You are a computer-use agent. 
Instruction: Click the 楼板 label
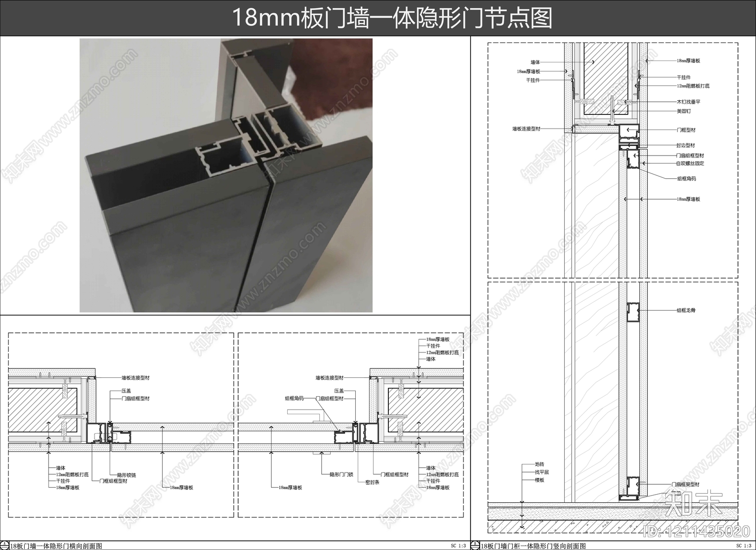tap(539, 480)
